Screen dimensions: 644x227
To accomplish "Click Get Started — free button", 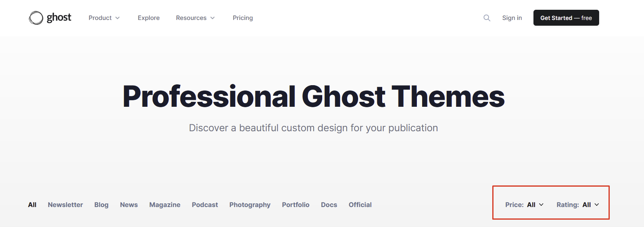I will click(566, 18).
